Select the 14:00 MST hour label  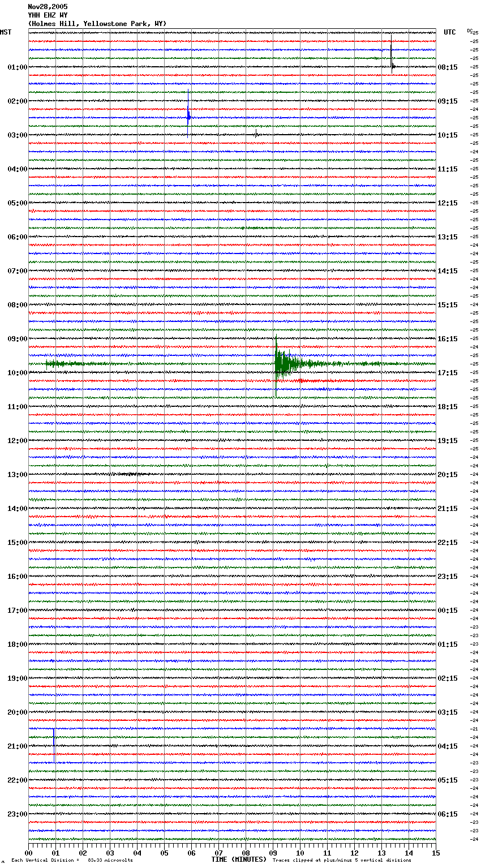coord(17,509)
